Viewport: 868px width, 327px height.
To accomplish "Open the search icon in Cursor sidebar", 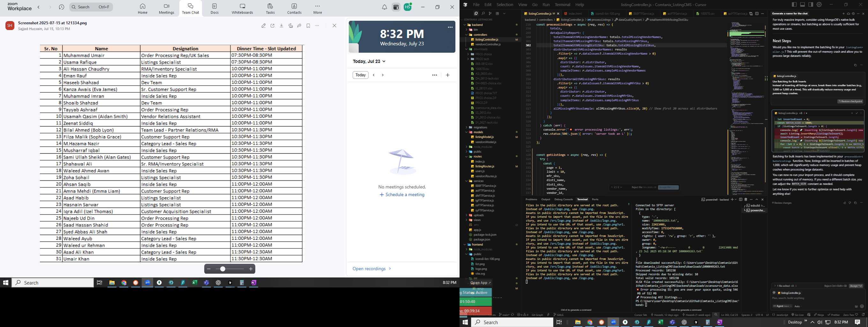I will (x=483, y=13).
